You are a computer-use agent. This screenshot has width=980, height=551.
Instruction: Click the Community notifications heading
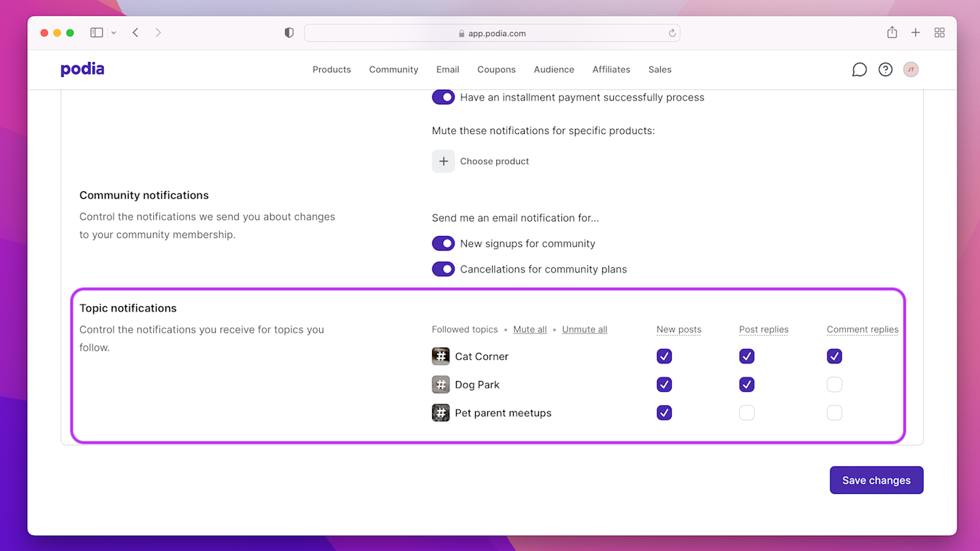144,195
